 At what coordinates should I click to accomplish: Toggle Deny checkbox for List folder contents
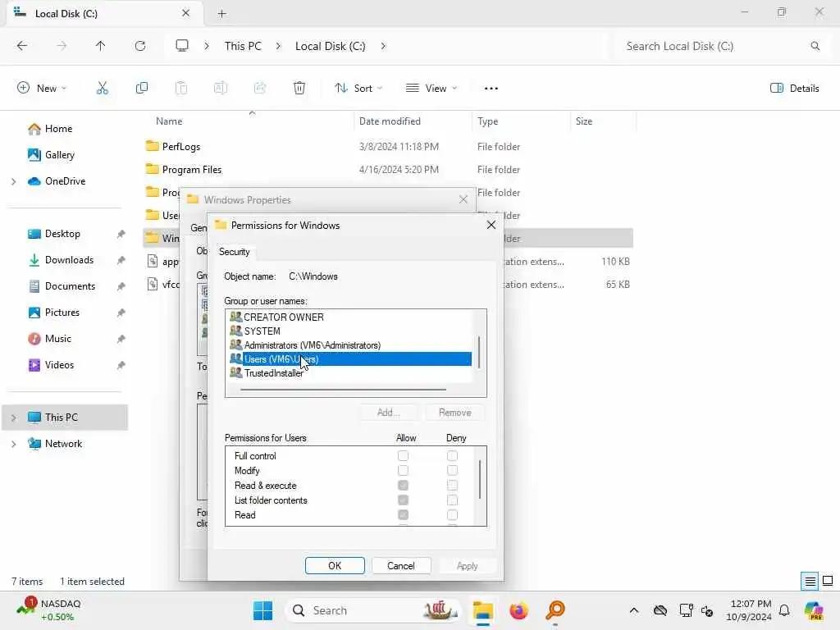(x=452, y=500)
